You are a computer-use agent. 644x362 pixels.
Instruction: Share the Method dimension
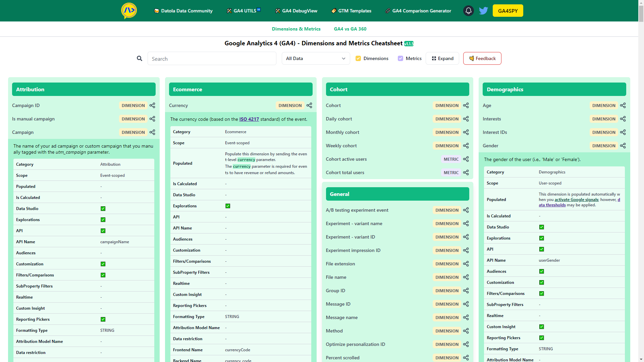coord(466,331)
